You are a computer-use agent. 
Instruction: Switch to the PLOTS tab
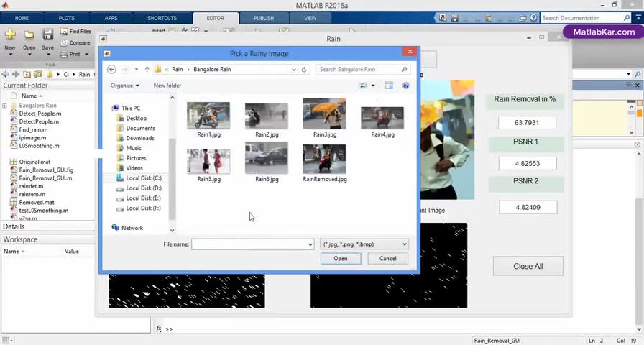click(67, 18)
